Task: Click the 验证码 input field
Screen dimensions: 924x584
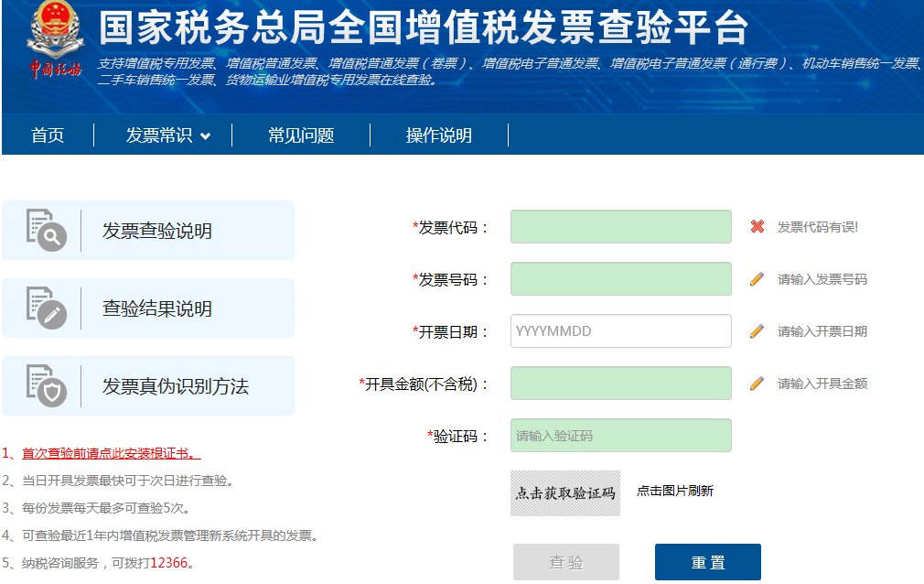Action: [620, 436]
